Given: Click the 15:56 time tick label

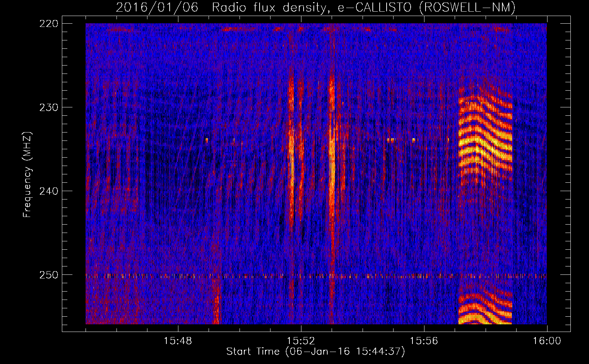Looking at the screenshot, I should (424, 341).
